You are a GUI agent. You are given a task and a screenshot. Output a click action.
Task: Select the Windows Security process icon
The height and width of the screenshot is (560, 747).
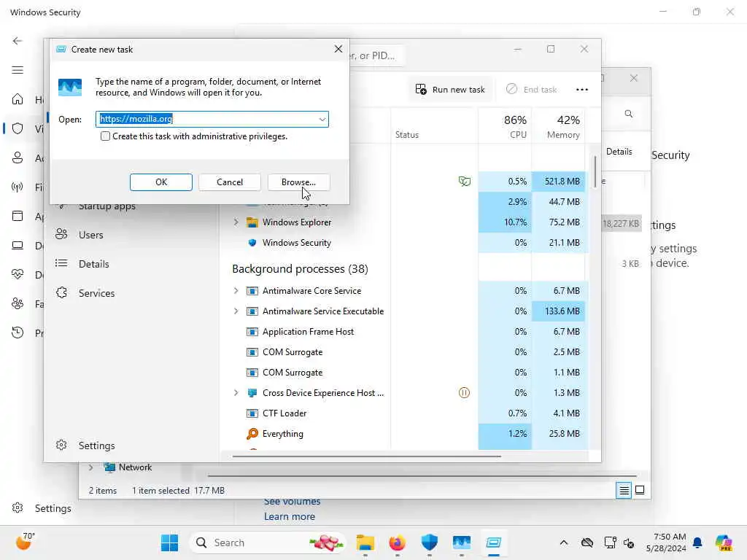(252, 243)
